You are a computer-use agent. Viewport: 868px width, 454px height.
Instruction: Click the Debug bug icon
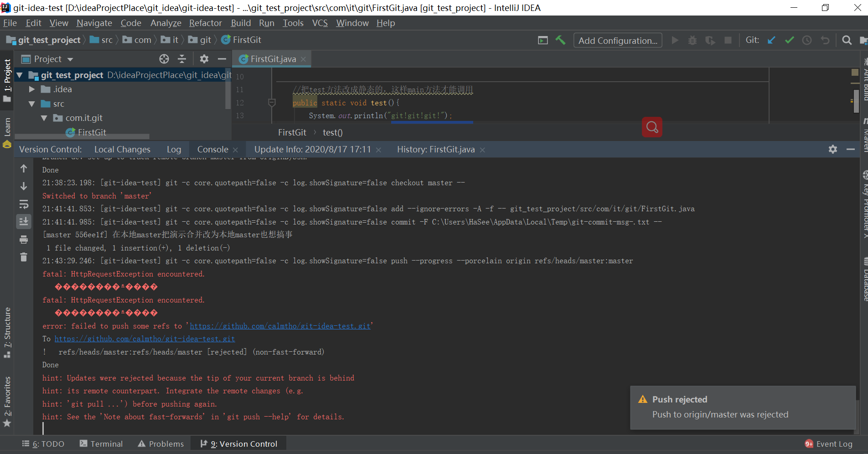(x=692, y=40)
